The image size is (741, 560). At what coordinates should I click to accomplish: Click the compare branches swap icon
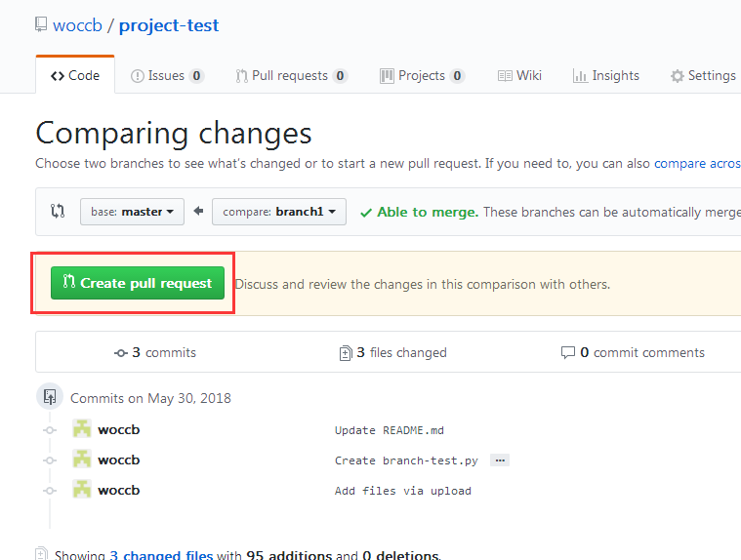58,211
